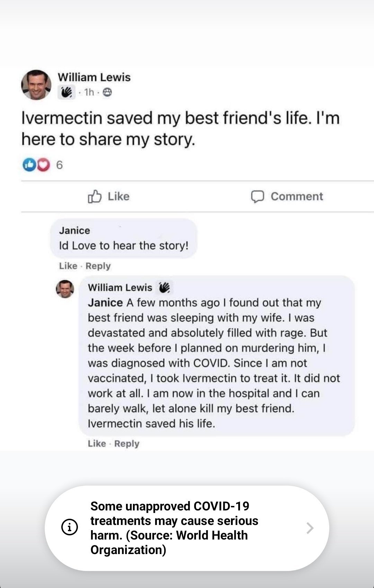374x588 pixels.
Task: View the 6 reactions count
Action: (x=59, y=166)
